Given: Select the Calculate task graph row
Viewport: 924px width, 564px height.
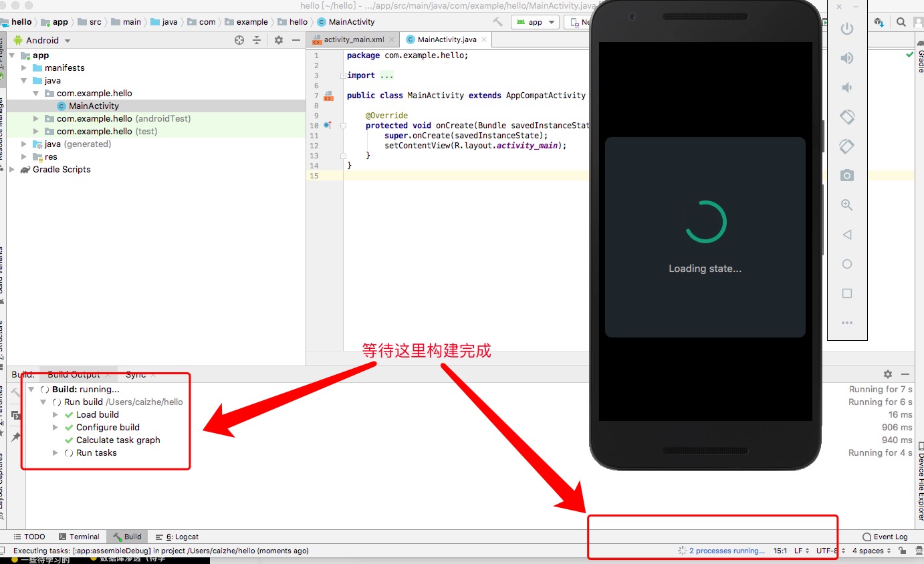Looking at the screenshot, I should 118,440.
